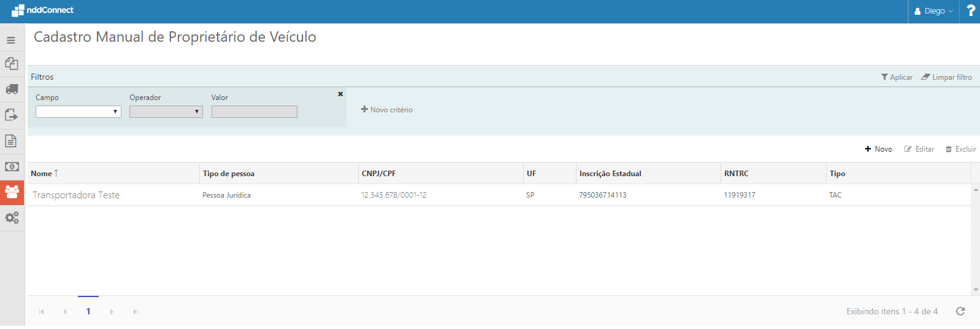Open the settings gears sidebar icon

click(x=12, y=218)
